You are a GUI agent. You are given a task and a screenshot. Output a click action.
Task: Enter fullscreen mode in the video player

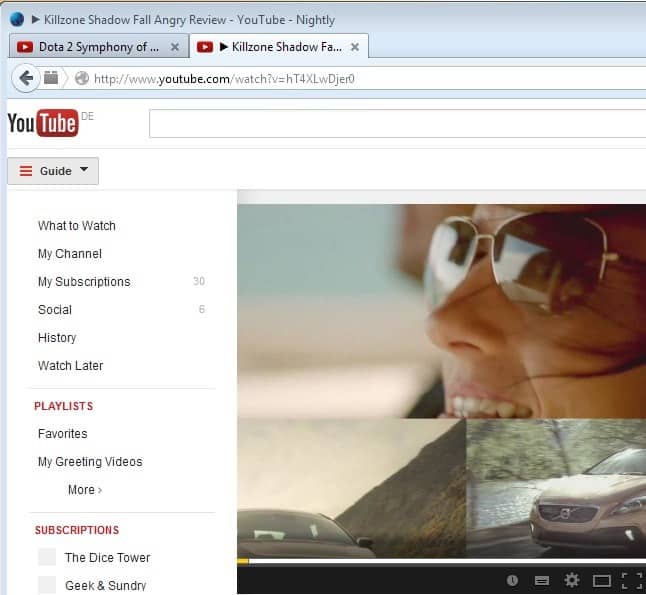pos(631,580)
